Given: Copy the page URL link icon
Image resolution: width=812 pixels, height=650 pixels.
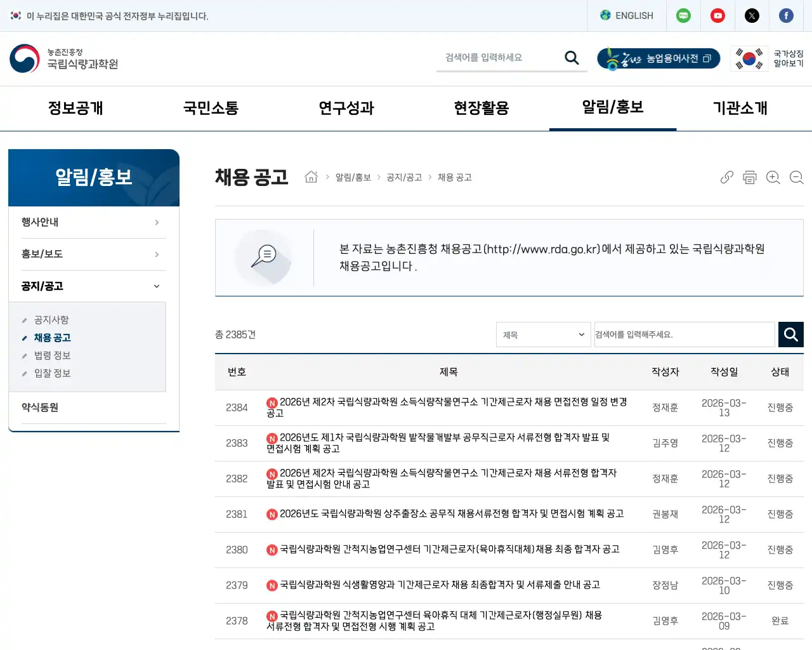Looking at the screenshot, I should click(726, 178).
